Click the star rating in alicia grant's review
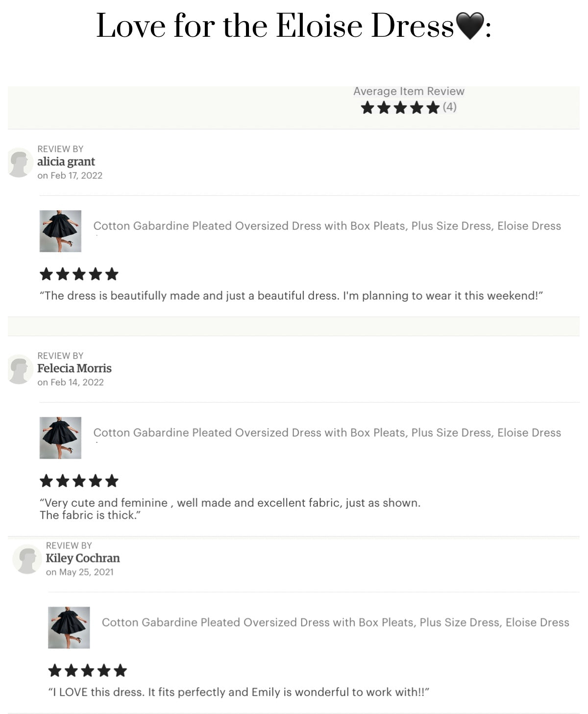 79,274
